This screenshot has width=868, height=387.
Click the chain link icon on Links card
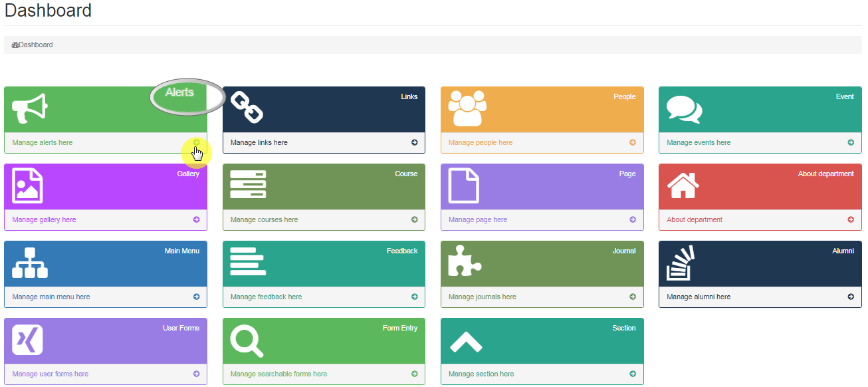coord(247,108)
